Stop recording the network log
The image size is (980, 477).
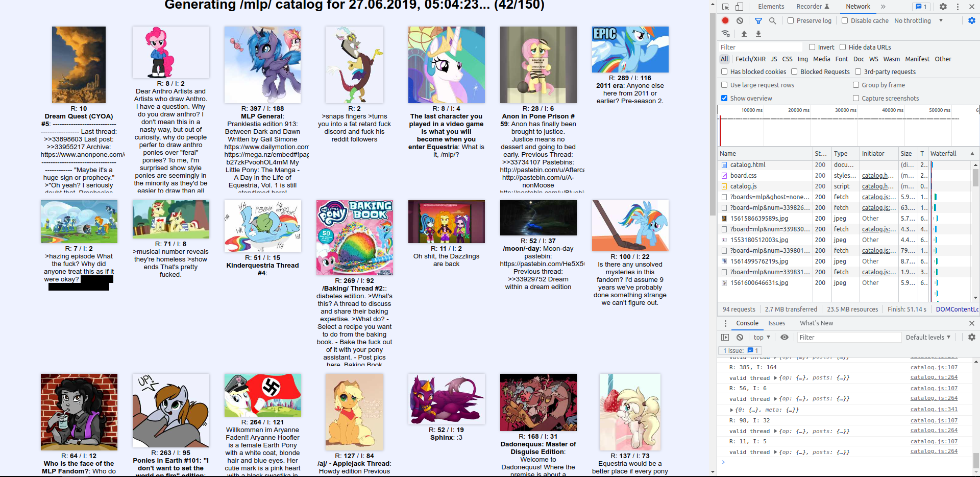point(725,20)
